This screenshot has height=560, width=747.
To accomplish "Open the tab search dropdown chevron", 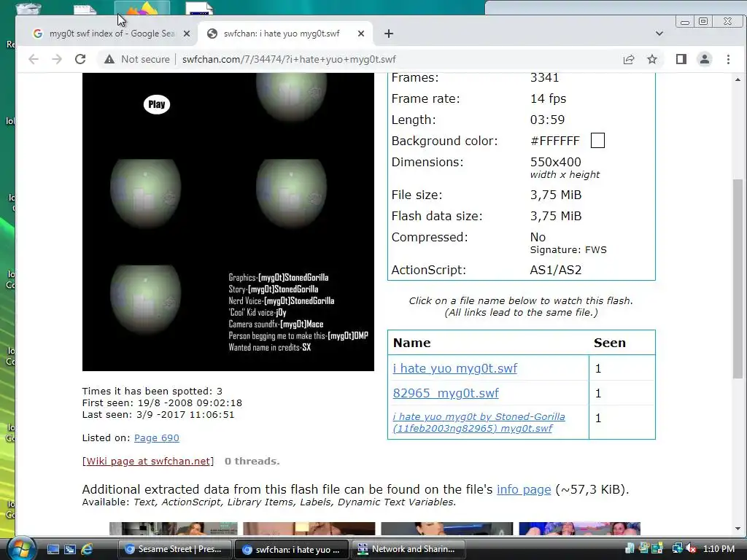I will pos(659,34).
